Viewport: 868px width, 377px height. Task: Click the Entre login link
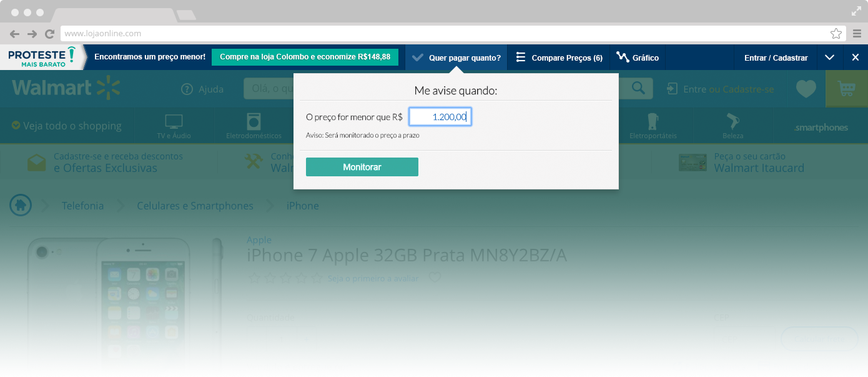[694, 89]
